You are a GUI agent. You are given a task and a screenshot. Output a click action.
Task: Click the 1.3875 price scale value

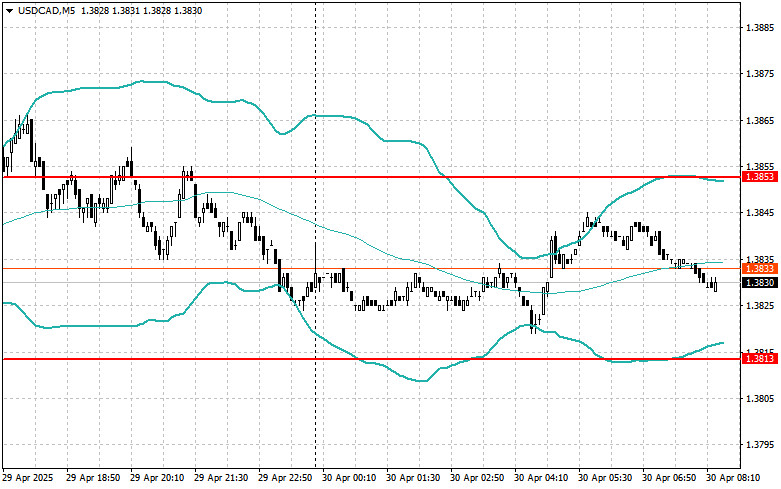click(x=761, y=74)
